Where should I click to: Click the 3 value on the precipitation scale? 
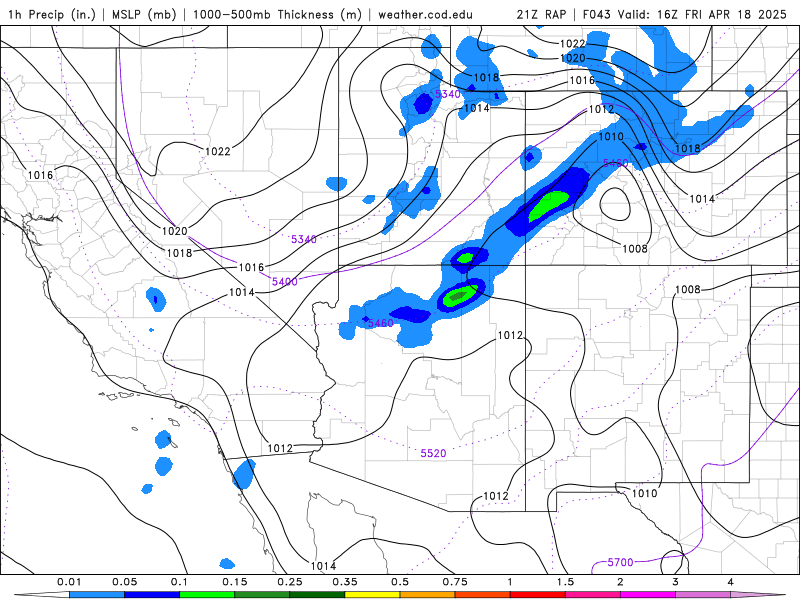(676, 582)
